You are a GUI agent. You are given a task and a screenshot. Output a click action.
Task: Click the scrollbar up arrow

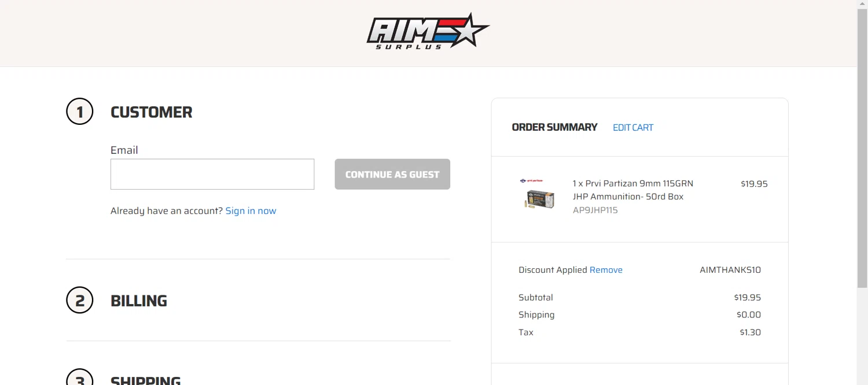point(862,5)
